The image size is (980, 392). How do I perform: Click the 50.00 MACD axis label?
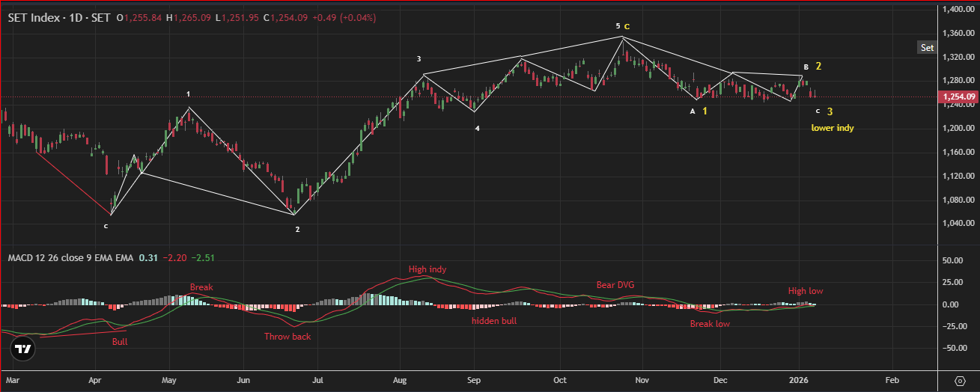pos(953,261)
